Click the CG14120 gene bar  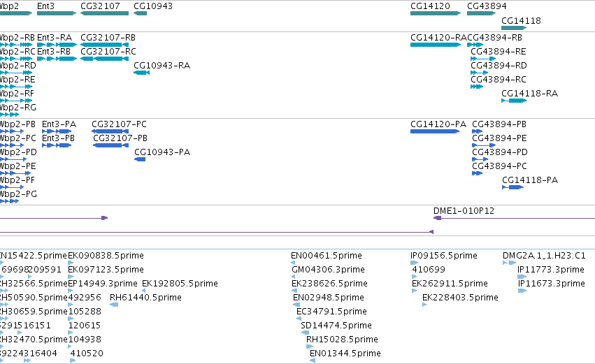436,13
